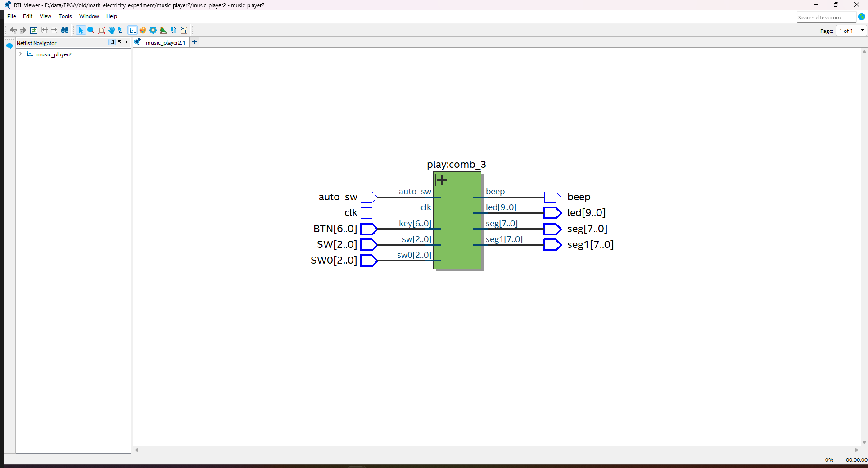Image resolution: width=868 pixels, height=468 pixels.
Task: Select the SW0[2..0] input bus pin
Action: [x=369, y=261]
